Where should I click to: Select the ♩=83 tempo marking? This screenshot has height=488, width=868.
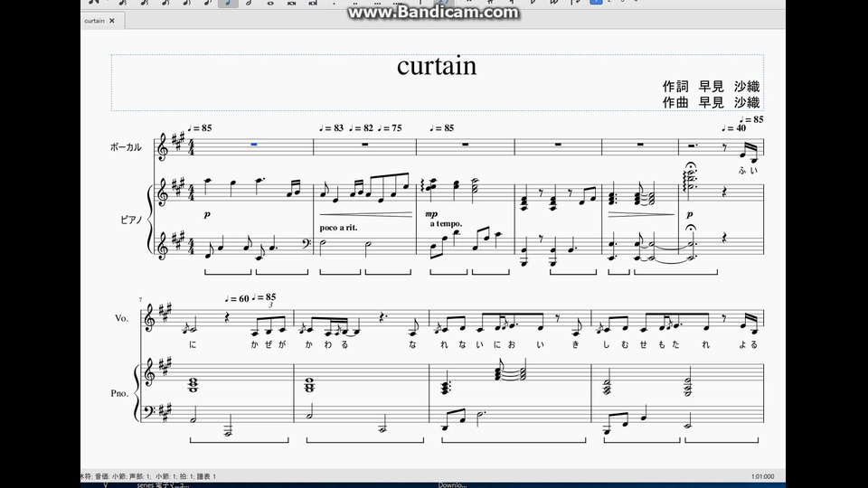point(332,127)
